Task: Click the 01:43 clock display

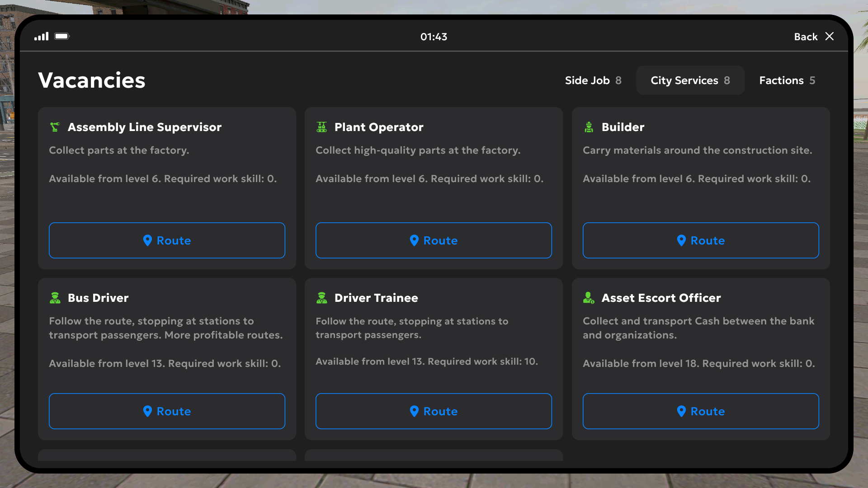Action: click(x=434, y=37)
